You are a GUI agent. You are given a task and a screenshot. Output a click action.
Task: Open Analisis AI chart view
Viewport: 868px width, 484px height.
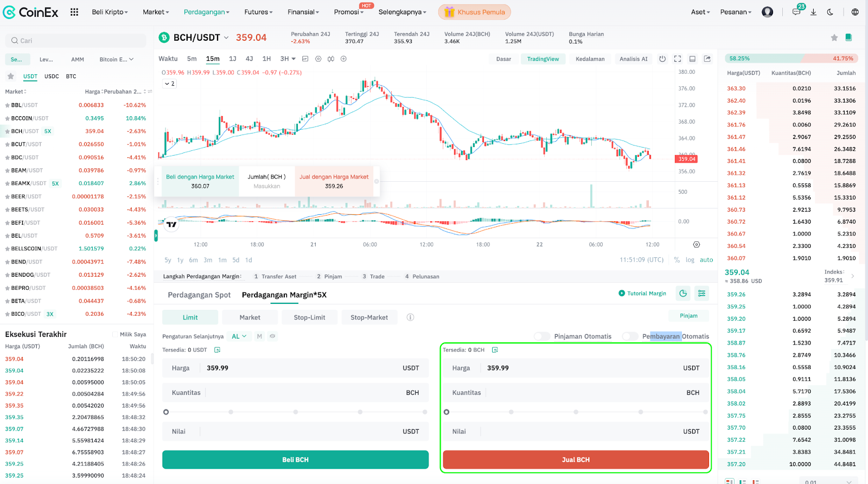633,59
